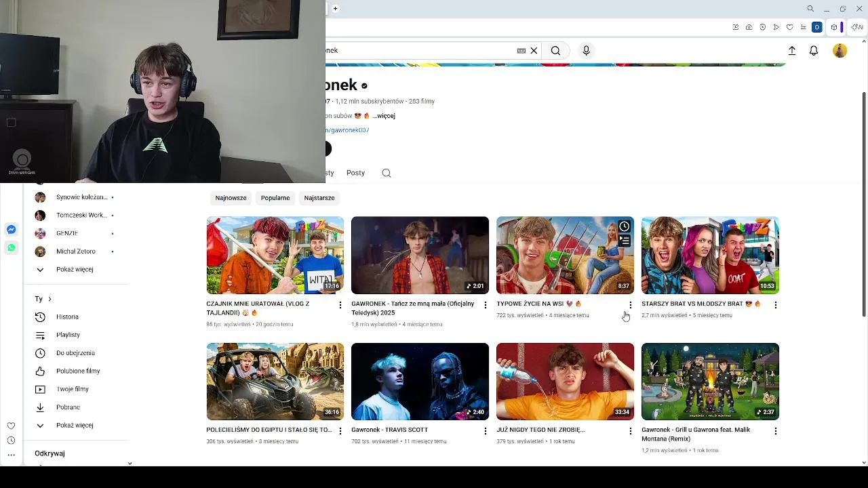This screenshot has height=488, width=868.
Task: Open STARSZY BRAT VS MŁODSZY BRAT thumbnail
Action: [710, 255]
